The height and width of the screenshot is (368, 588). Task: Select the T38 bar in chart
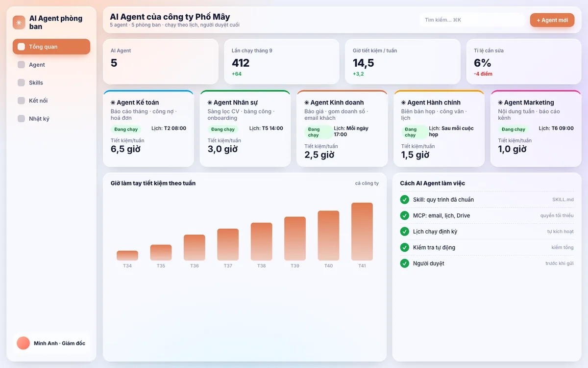tap(261, 241)
